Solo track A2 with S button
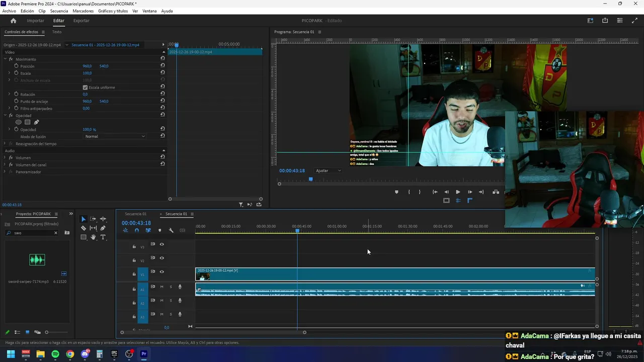This screenshot has width=644, height=362. 171,301
